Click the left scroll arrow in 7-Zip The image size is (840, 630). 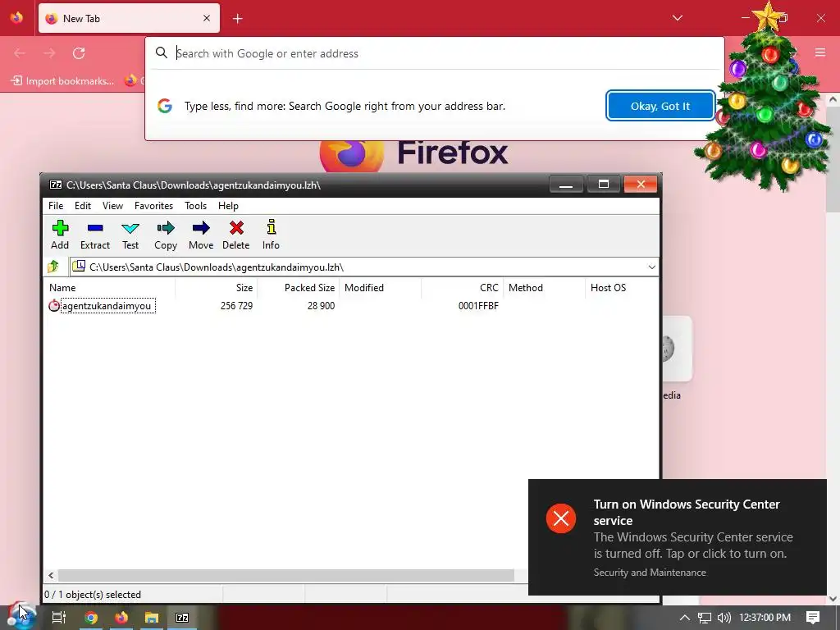click(x=51, y=575)
